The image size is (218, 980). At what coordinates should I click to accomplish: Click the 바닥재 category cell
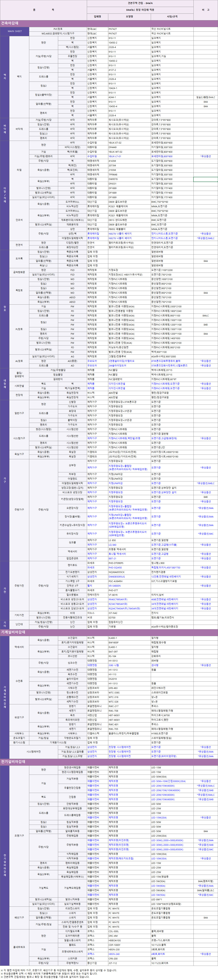click(x=19, y=129)
